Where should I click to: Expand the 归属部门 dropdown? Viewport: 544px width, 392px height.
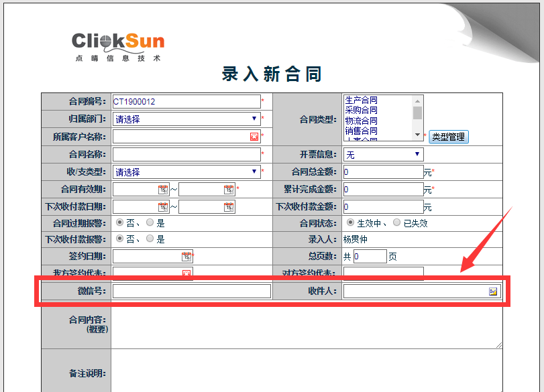coord(186,119)
